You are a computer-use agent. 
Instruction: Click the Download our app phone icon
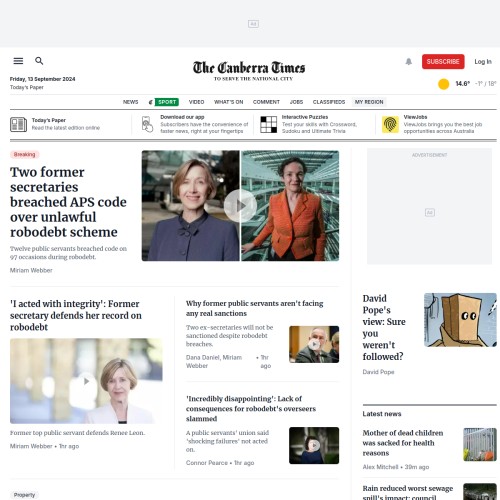tap(147, 124)
